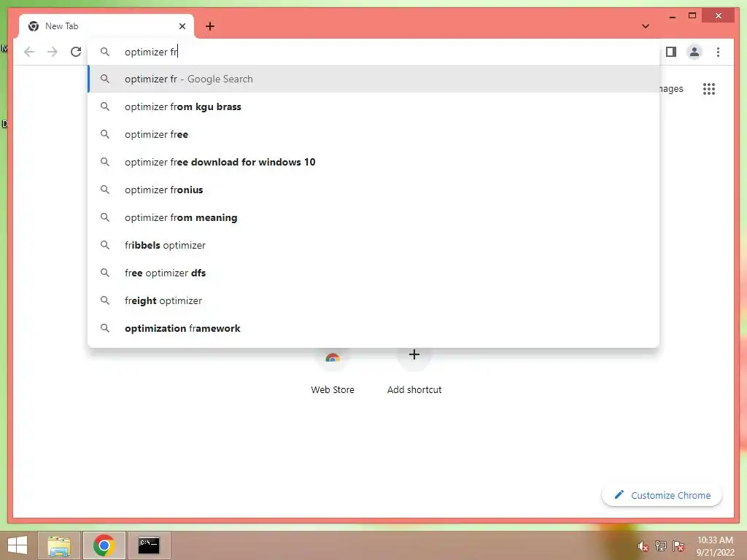The image size is (747, 560).
Task: Open the Windows Start button
Action: 18,545
